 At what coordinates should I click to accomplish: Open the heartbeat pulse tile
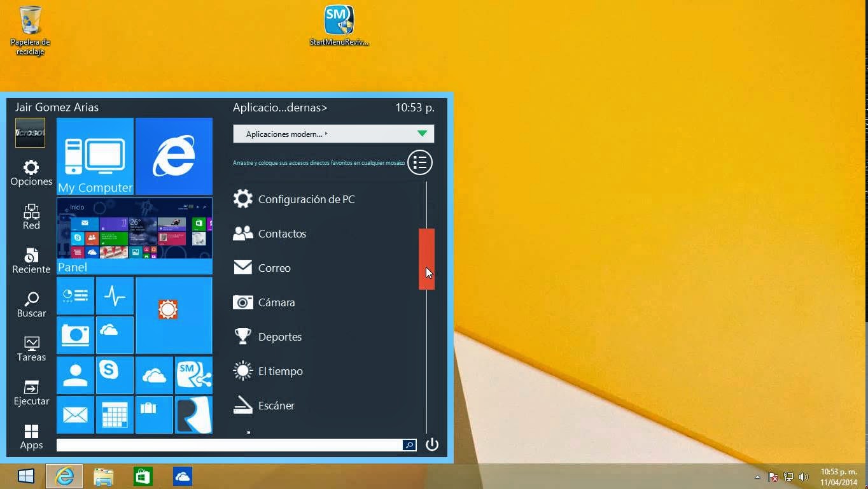tap(115, 295)
